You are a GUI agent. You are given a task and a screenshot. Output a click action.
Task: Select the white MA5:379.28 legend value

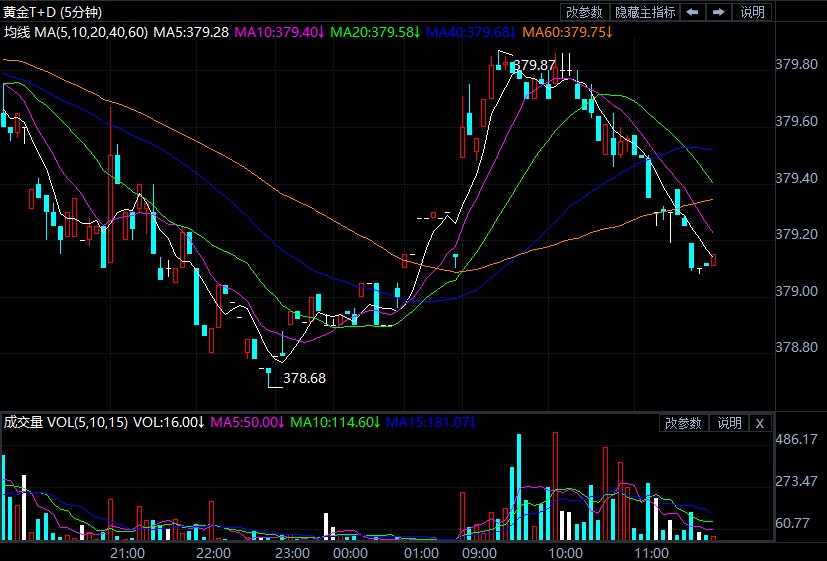pos(193,32)
